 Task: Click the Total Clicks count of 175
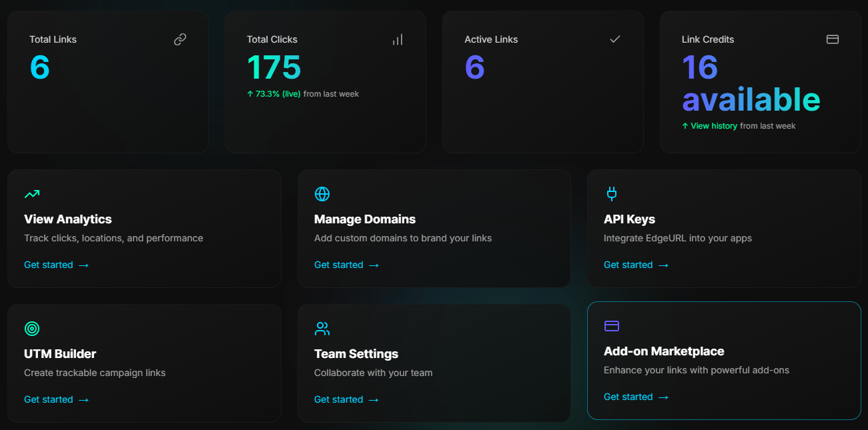click(274, 67)
